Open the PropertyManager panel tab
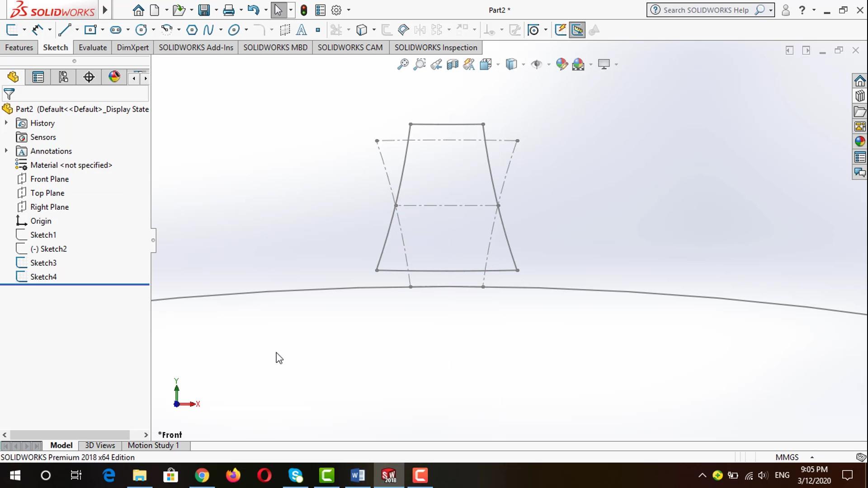 click(x=38, y=77)
